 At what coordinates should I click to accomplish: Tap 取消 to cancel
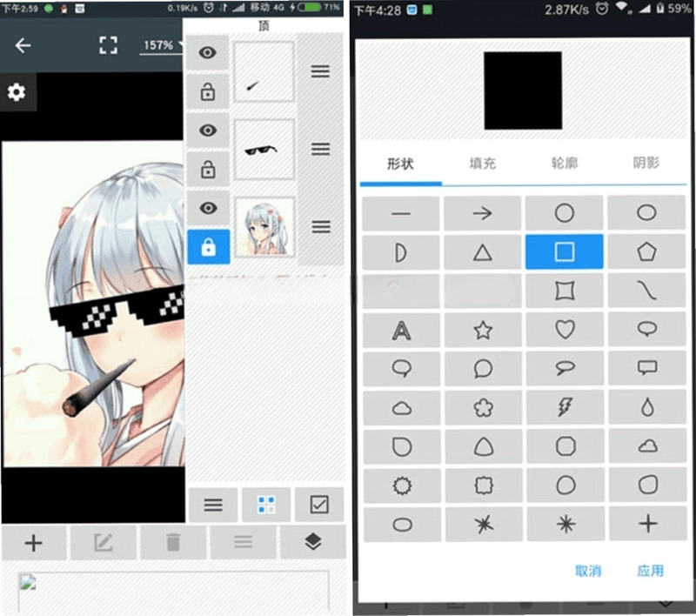tap(588, 571)
